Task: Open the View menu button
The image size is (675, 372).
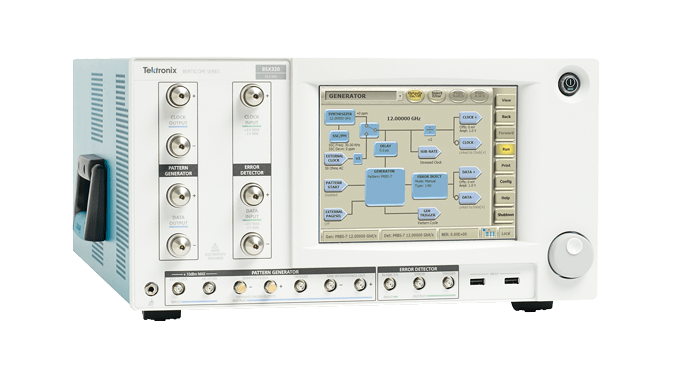Action: coord(505,100)
